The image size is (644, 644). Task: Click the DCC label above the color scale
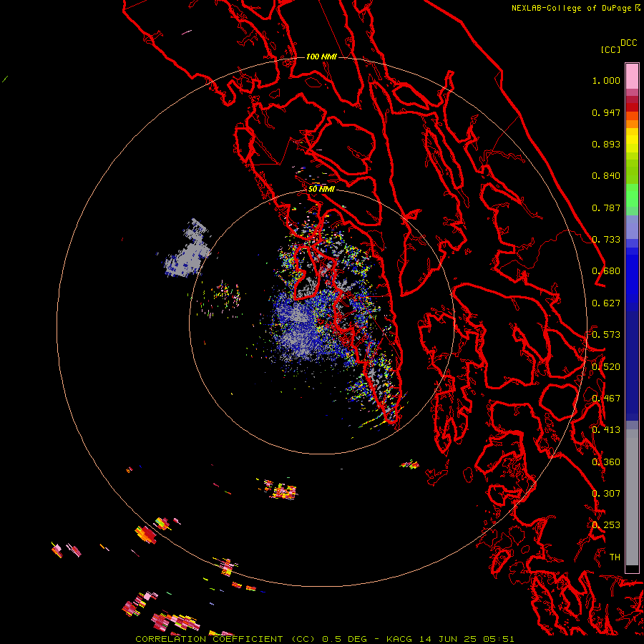tap(629, 43)
